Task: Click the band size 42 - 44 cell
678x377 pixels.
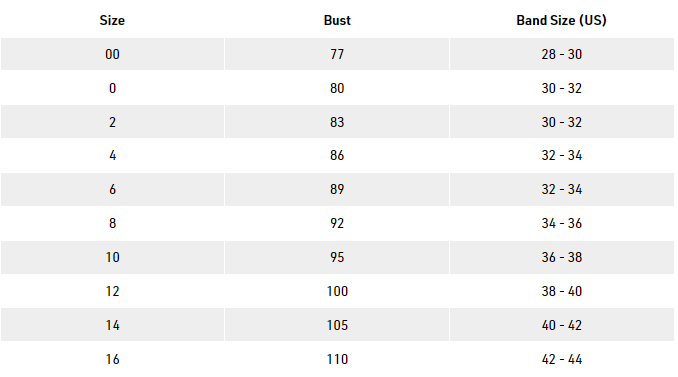Action: (562, 359)
